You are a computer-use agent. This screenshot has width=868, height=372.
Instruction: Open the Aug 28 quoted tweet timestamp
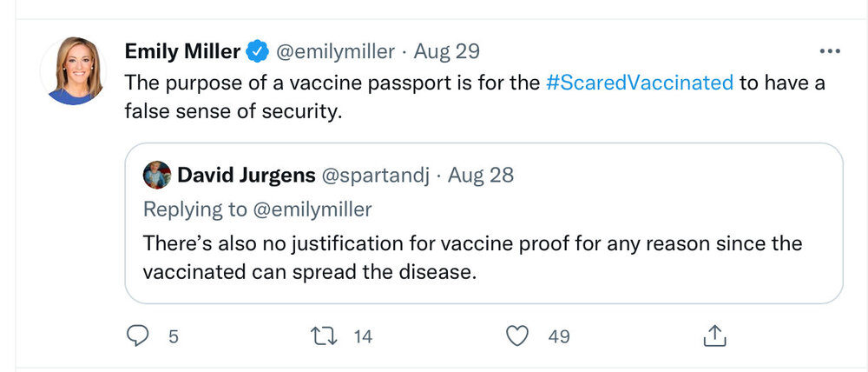click(x=480, y=175)
